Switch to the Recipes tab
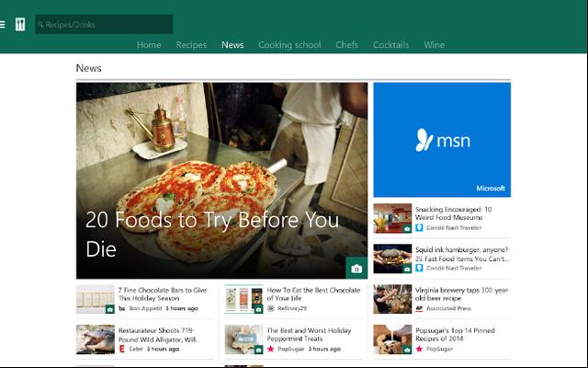Image resolution: width=588 pixels, height=368 pixels. click(x=191, y=45)
